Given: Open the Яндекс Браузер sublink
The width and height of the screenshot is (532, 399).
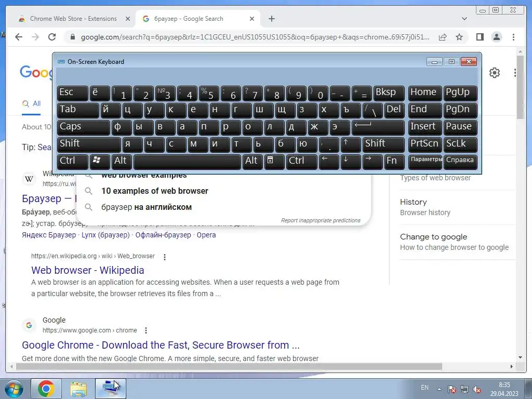Looking at the screenshot, I should (49, 235).
